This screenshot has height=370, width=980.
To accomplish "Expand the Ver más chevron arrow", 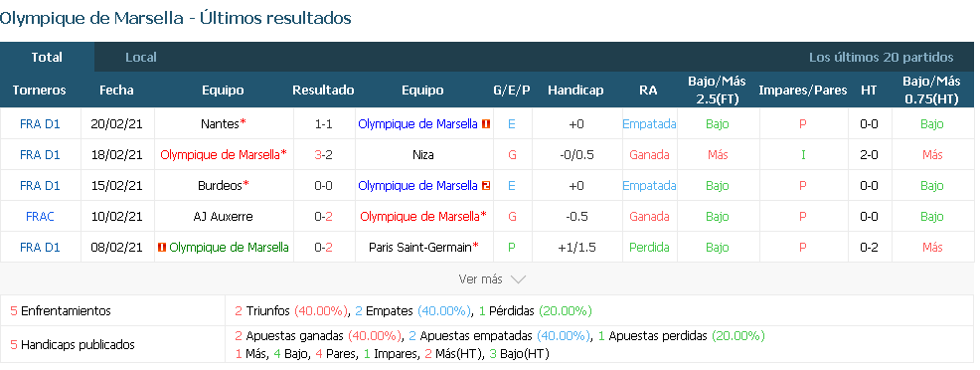I will click(518, 279).
